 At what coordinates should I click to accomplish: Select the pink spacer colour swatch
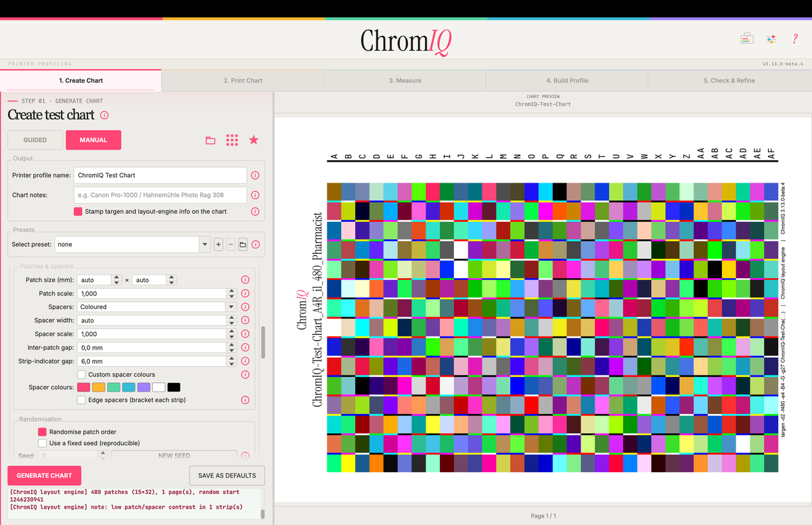83,387
